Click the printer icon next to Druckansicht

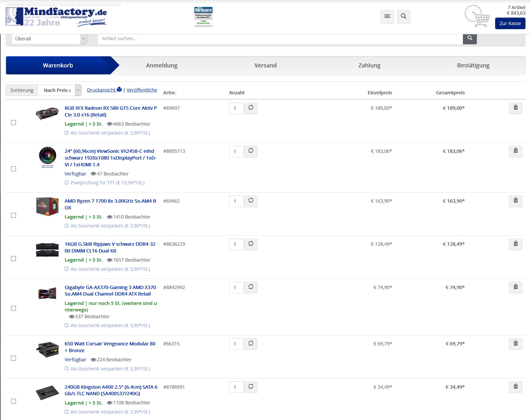click(119, 90)
